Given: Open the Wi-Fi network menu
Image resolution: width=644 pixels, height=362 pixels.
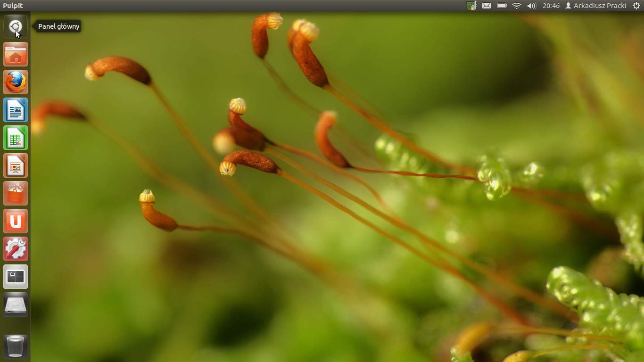Looking at the screenshot, I should click(x=517, y=6).
